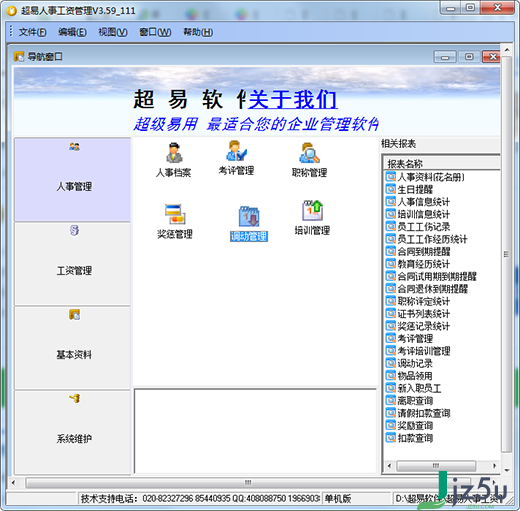Click the 关于我们 link
The height and width of the screenshot is (511, 520).
(293, 99)
